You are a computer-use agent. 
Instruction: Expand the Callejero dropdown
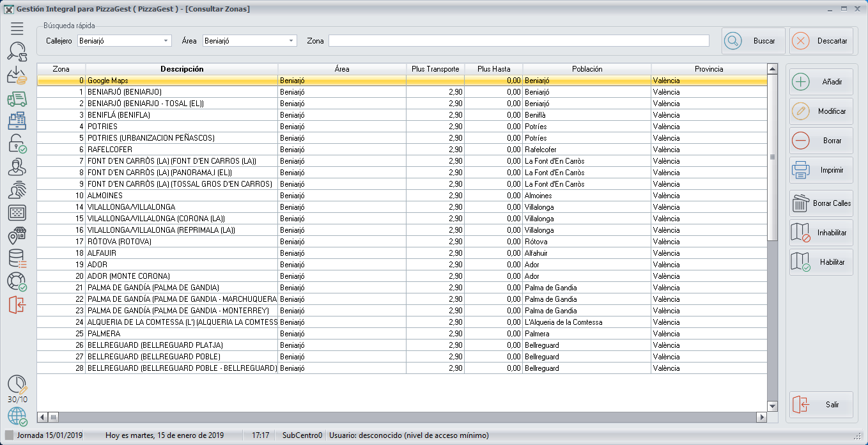(166, 41)
